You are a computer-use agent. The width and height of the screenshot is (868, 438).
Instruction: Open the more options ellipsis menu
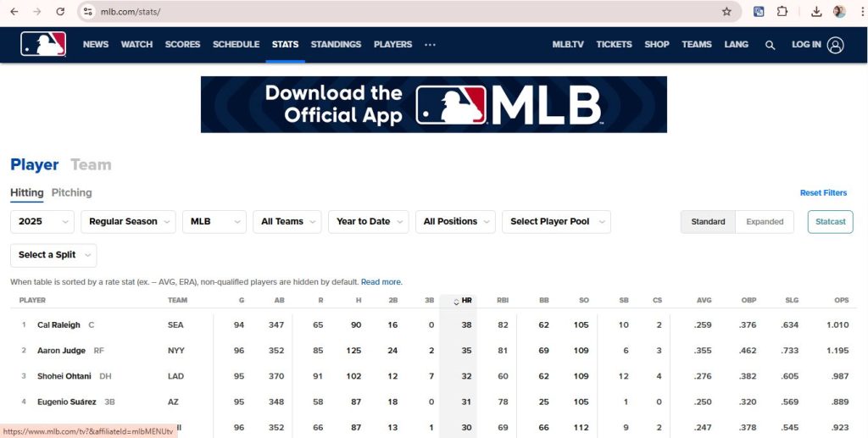[430, 45]
